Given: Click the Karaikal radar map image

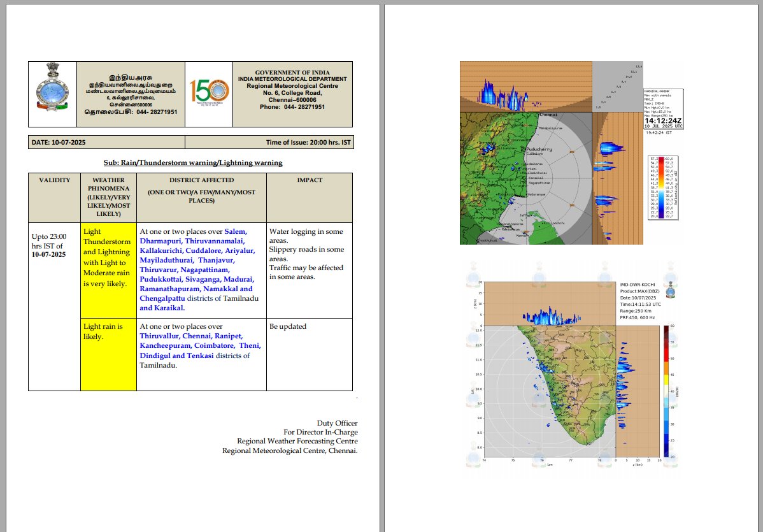Looking at the screenshot, I should (x=551, y=153).
